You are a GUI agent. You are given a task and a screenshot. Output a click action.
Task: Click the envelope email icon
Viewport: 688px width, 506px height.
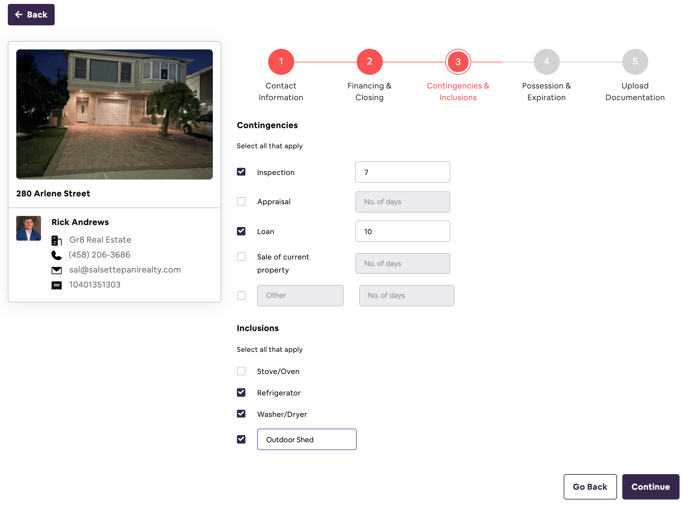(x=57, y=270)
